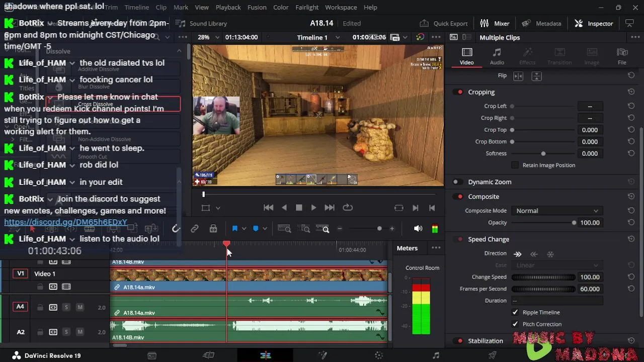
Task: Expand the transform overlay mode dropdown
Action: click(218, 208)
